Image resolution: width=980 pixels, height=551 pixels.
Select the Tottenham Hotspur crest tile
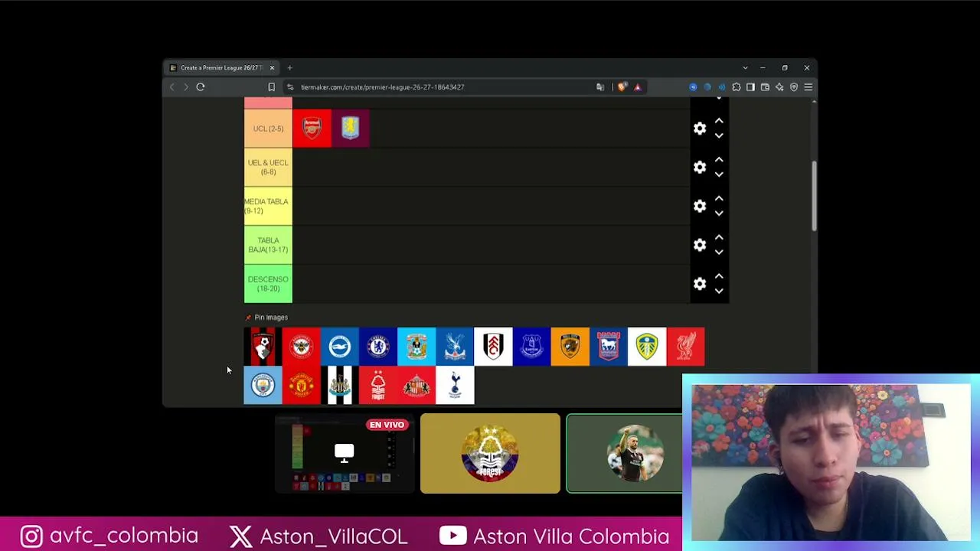point(455,385)
